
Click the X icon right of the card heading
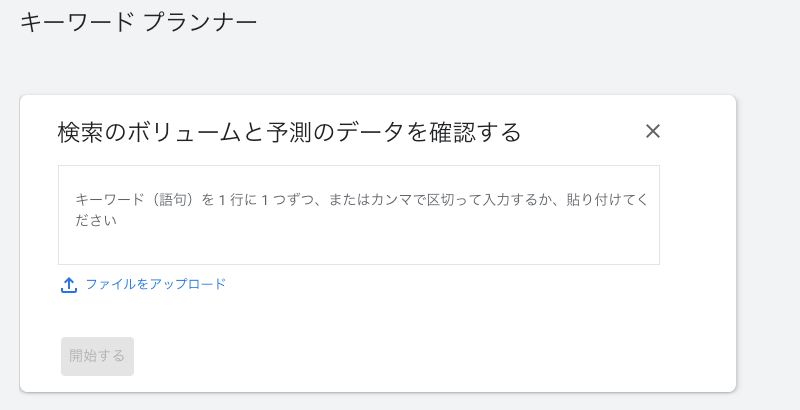click(x=653, y=131)
